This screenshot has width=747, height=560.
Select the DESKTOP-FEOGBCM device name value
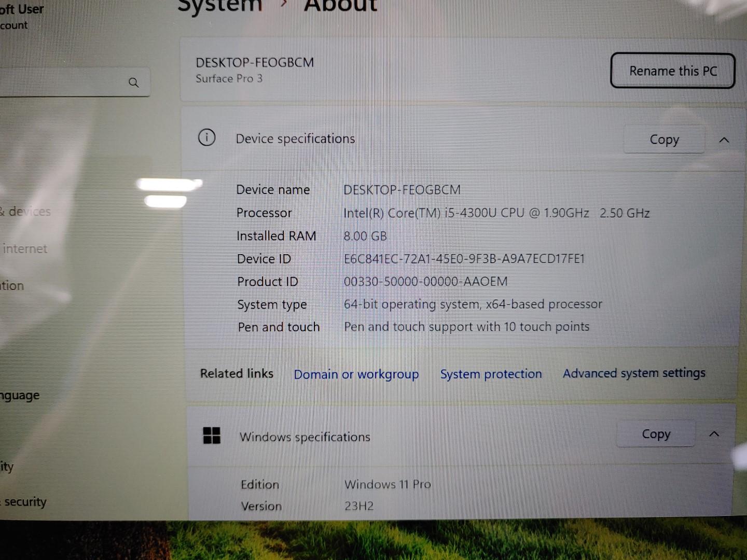[402, 190]
